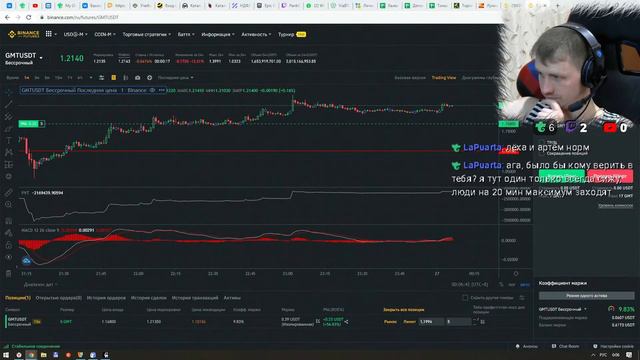
Task: Toggle auto scale on chart
Action: tap(525, 284)
